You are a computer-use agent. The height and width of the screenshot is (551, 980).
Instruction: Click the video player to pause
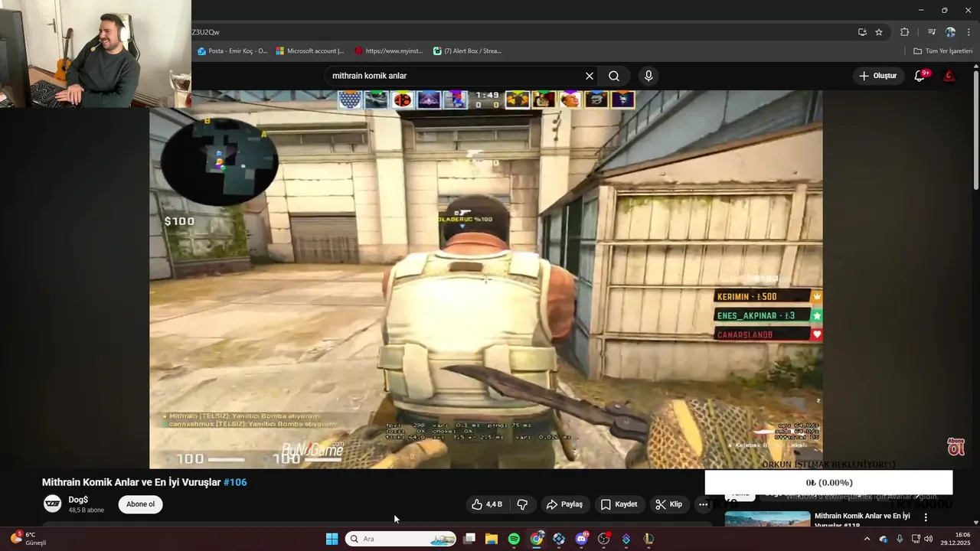point(485,279)
